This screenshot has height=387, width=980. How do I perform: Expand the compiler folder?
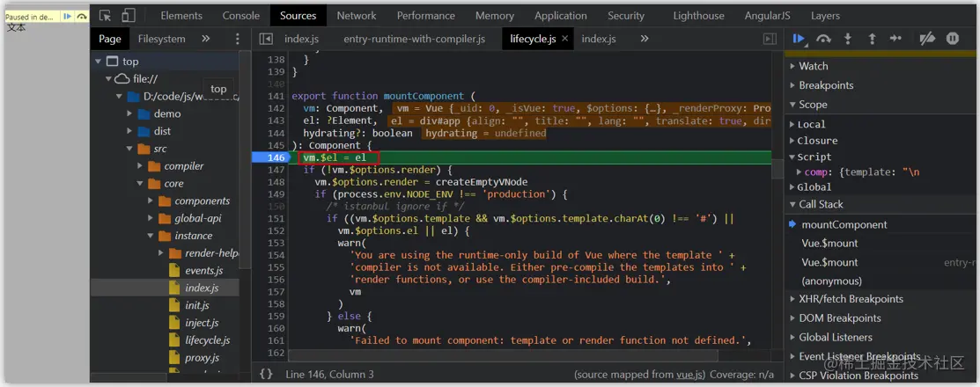[x=140, y=166]
